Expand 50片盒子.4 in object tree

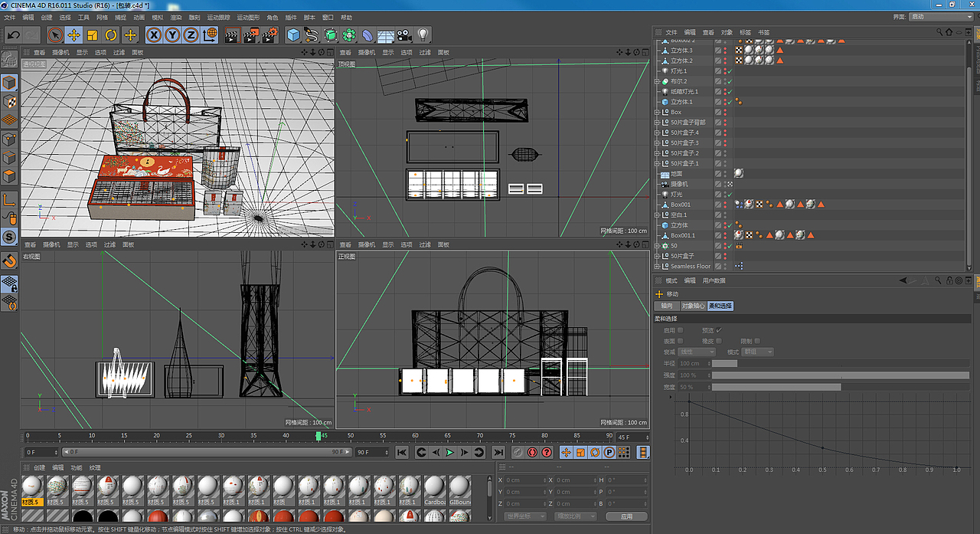(x=657, y=133)
